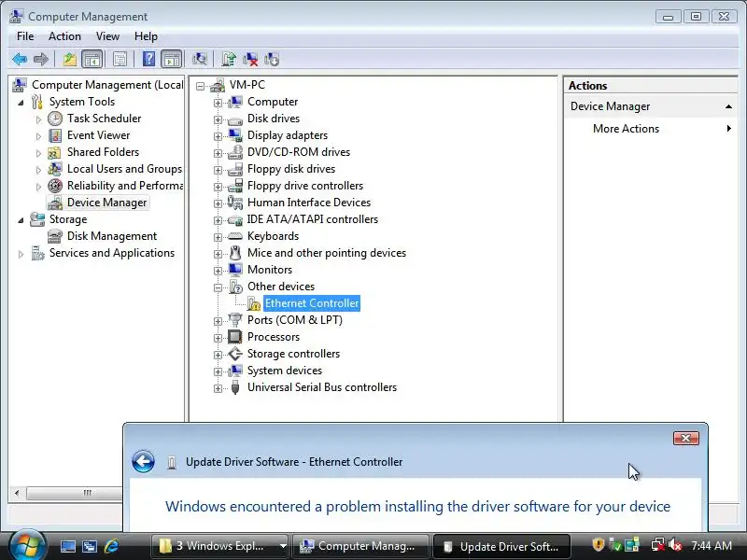Collapse the Other devices category
The height and width of the screenshot is (560, 747).
[218, 287]
